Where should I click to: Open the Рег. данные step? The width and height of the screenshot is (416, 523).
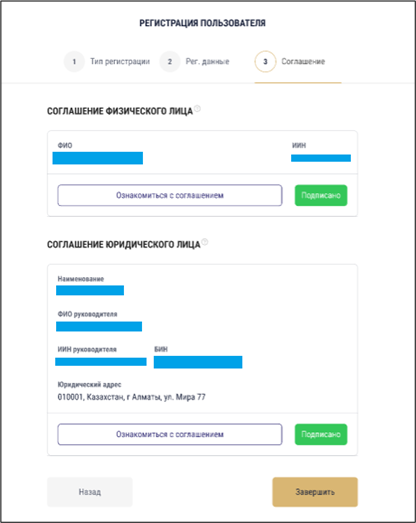[x=207, y=61]
